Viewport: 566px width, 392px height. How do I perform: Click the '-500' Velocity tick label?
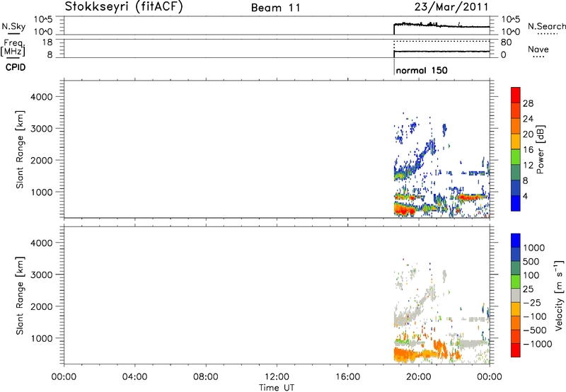coord(535,330)
